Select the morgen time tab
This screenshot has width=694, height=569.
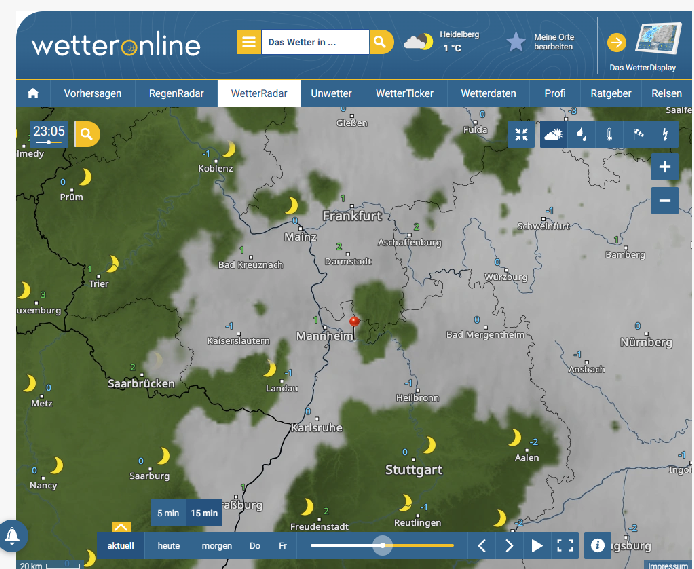click(x=216, y=546)
